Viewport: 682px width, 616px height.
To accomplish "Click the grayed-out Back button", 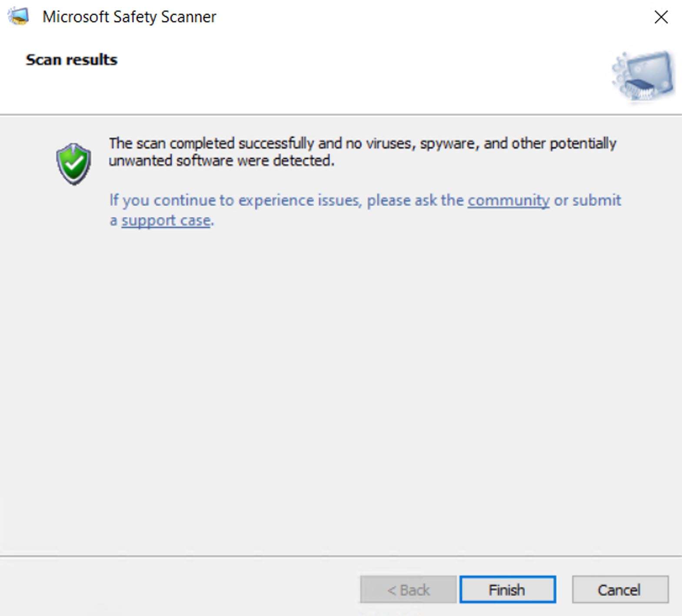I will pos(408,590).
